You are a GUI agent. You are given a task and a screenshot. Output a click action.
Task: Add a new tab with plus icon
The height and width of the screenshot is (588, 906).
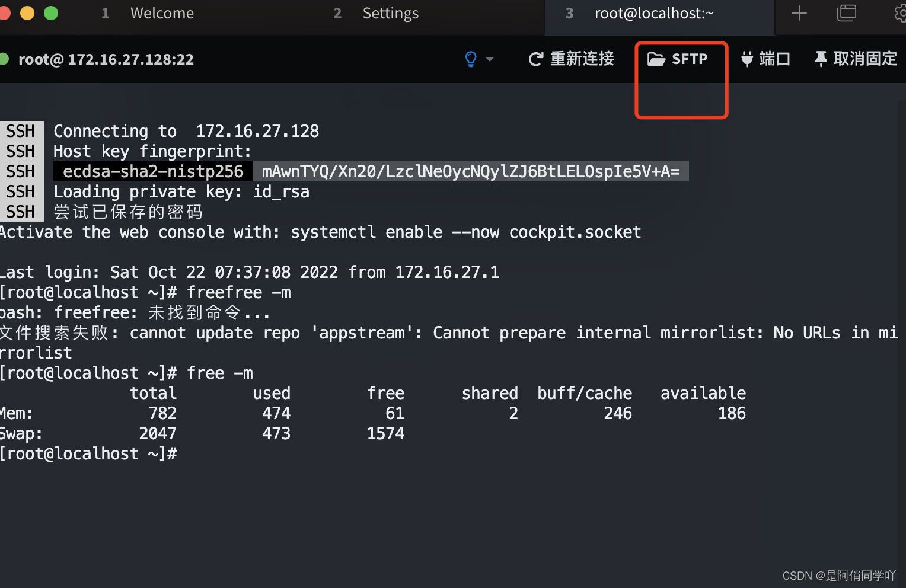pos(799,13)
